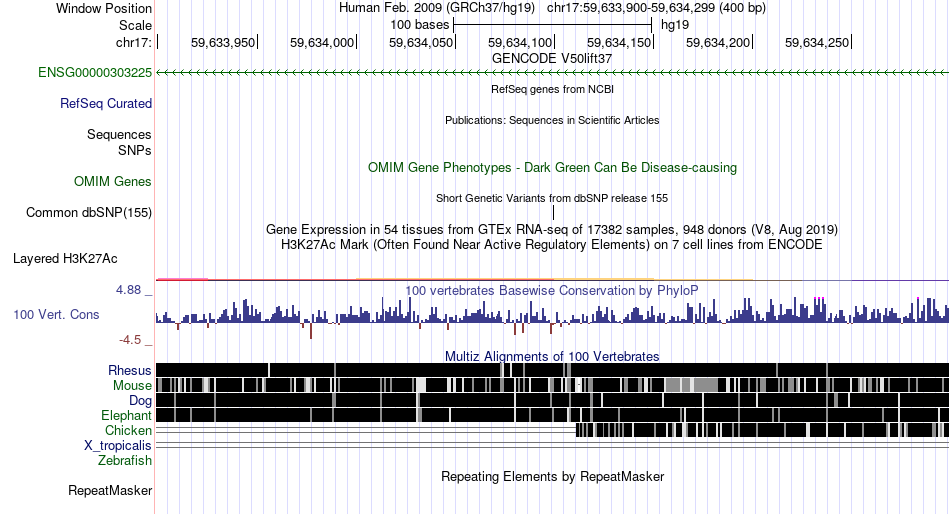This screenshot has height=514, width=950.
Task: Open the Layered H3K27Ac track label
Action: click(65, 259)
